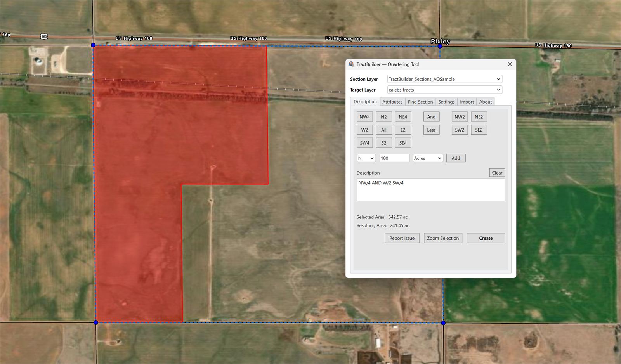Image resolution: width=621 pixels, height=364 pixels.
Task: Select the SE4 quarter button
Action: click(403, 142)
